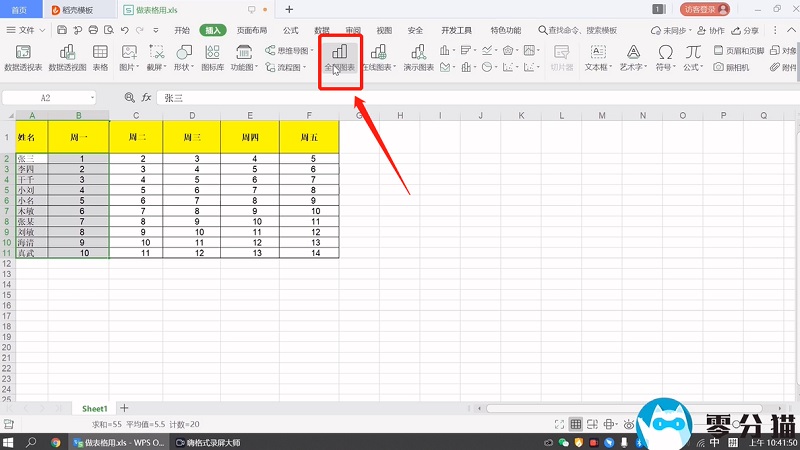Insert a 表格 table

pos(101,57)
